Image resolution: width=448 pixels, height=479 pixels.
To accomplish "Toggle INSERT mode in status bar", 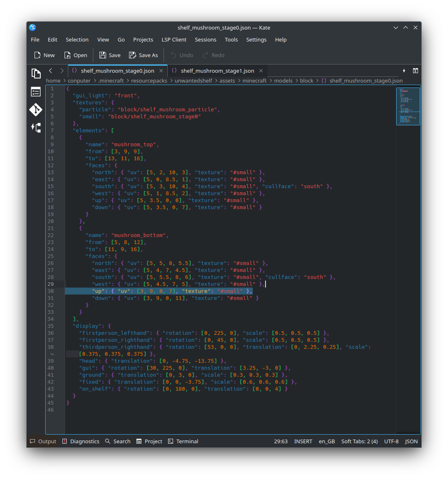I will (303, 442).
